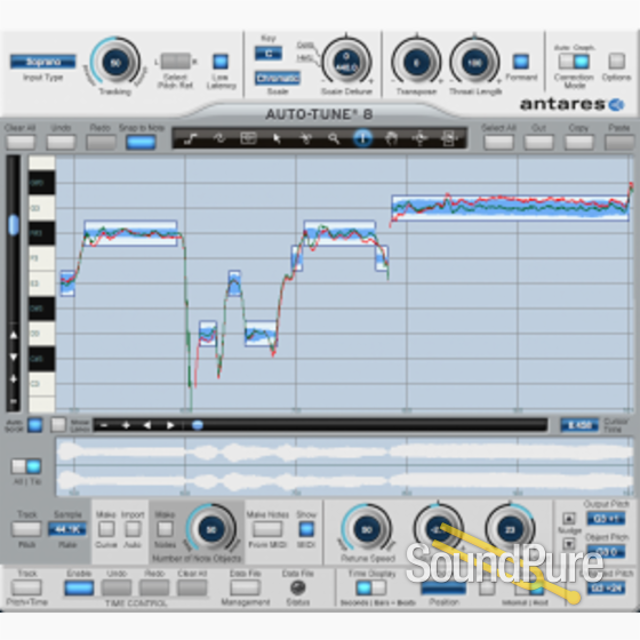Select the I-beam selection tool
Viewport: 640px width, 640px height.
[x=362, y=138]
